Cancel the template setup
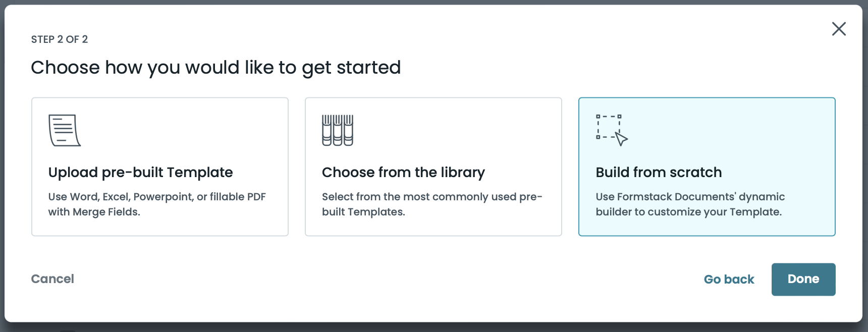The image size is (868, 332). 52,279
